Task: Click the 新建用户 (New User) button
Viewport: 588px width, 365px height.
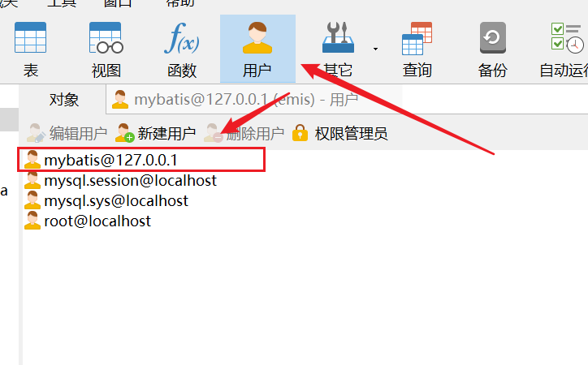Action: (x=155, y=133)
